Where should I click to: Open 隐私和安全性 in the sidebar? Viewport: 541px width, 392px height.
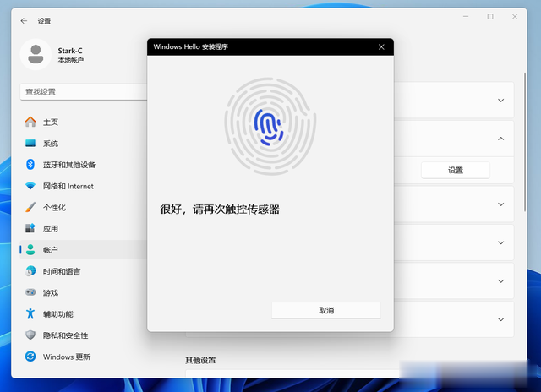coord(84,335)
